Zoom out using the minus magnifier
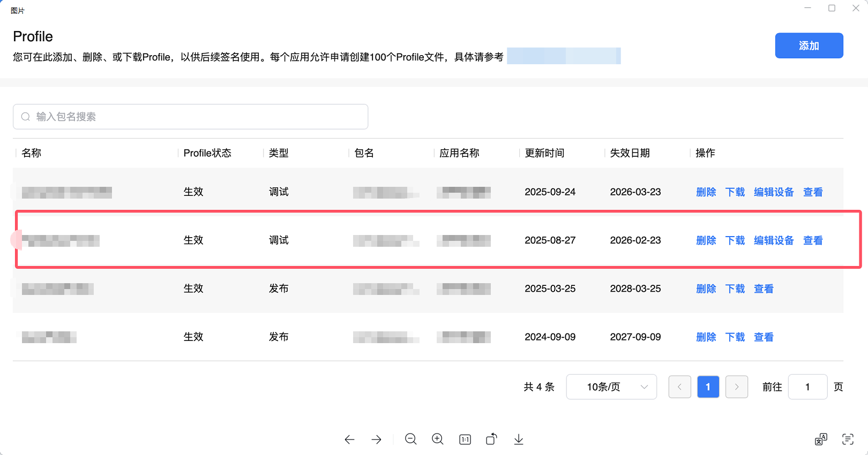 [411, 439]
